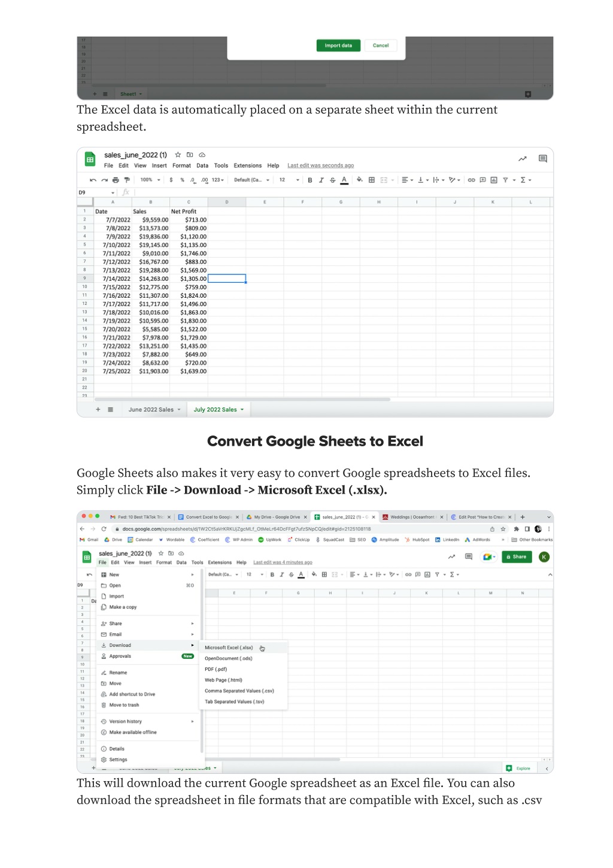Open the font size dropdown in the middle screenshot
The width and height of the screenshot is (613, 868).
[x=289, y=180]
